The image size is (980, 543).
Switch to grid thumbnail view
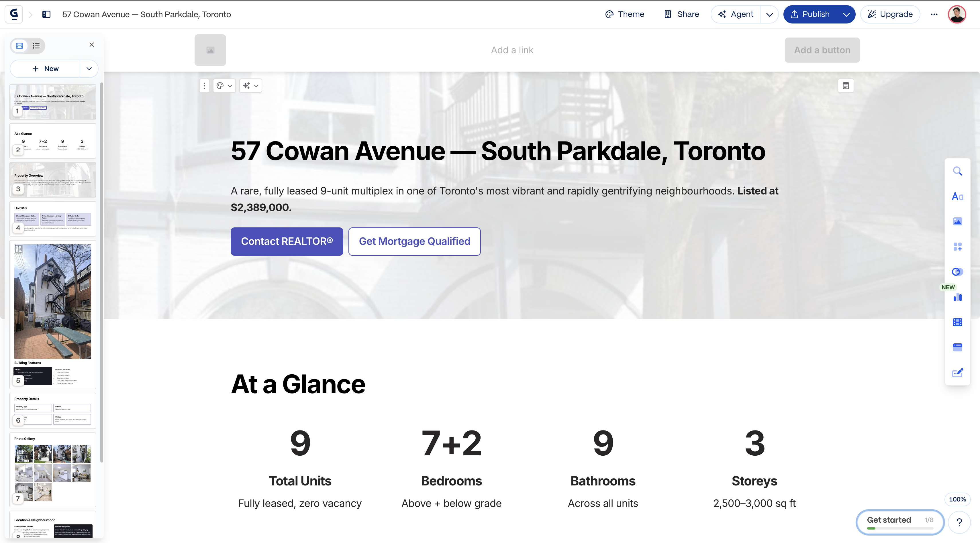(19, 46)
